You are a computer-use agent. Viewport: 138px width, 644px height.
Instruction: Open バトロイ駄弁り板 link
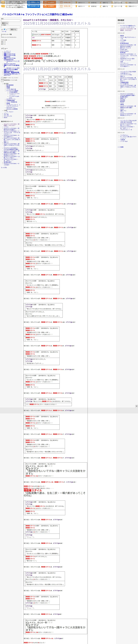11,89
